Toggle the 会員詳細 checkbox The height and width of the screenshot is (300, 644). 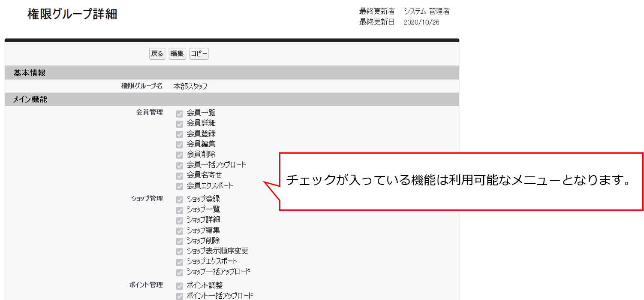180,123
